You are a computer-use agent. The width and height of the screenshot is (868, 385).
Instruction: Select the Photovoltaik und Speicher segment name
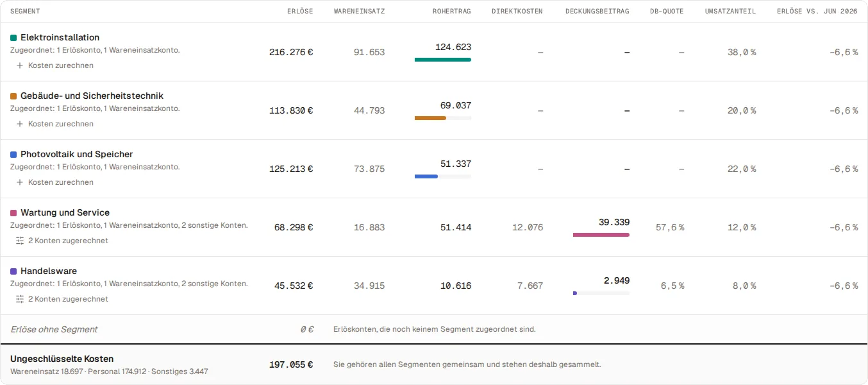click(x=76, y=154)
